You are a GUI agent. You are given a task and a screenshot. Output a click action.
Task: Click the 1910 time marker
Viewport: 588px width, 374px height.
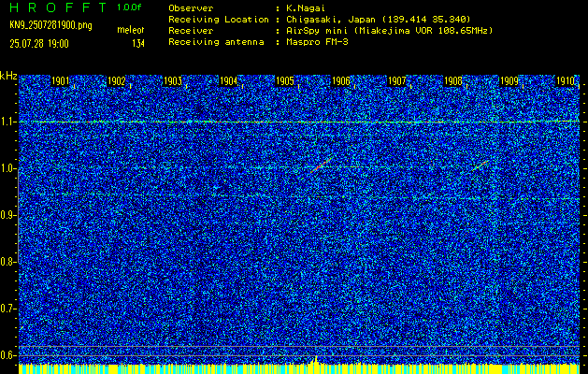click(x=566, y=81)
